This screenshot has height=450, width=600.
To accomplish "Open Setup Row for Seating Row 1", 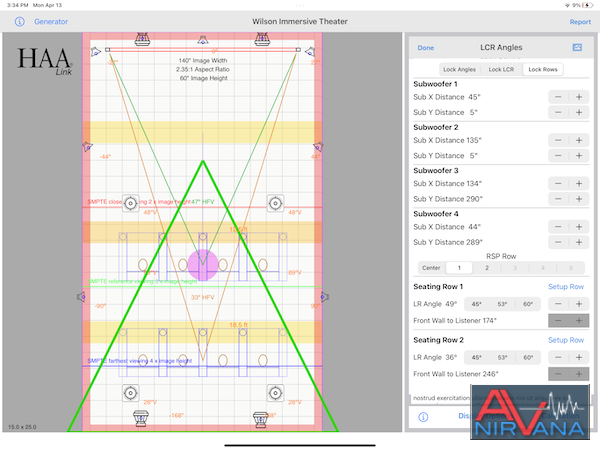I will 566,287.
